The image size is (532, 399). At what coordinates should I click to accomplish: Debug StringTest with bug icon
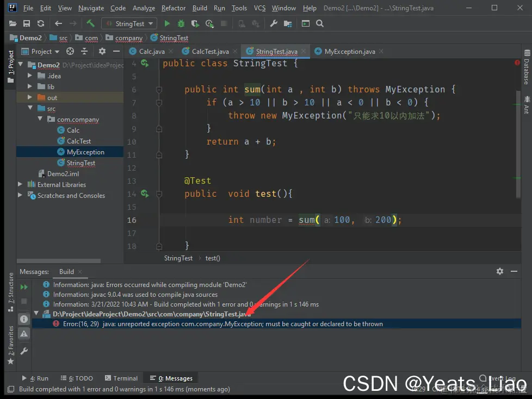[x=181, y=23]
